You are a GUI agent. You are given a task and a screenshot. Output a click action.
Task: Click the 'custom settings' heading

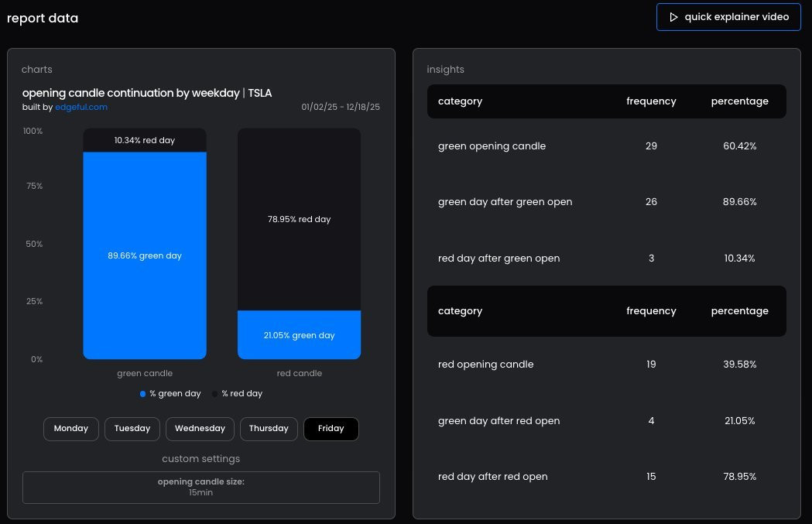[201, 459]
